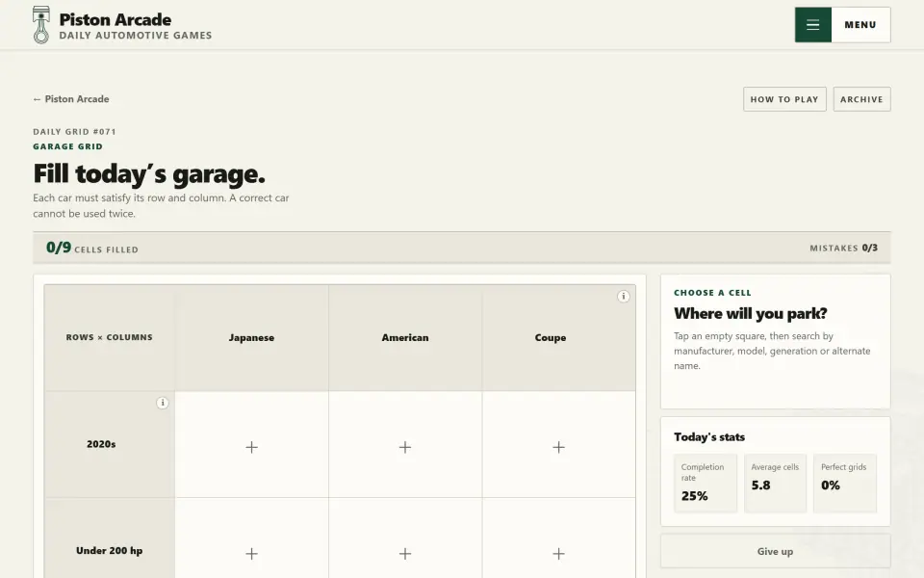Go back via ← Piston Arcade link
This screenshot has width=924, height=578.
tap(70, 99)
